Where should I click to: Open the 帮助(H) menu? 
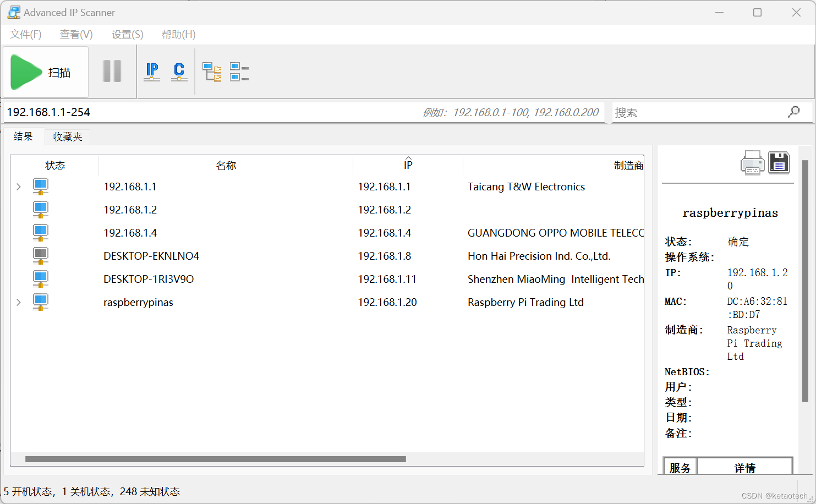(x=179, y=34)
